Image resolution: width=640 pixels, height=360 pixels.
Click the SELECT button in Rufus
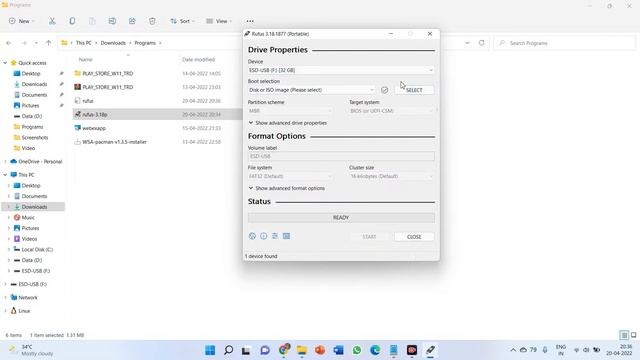click(x=414, y=90)
